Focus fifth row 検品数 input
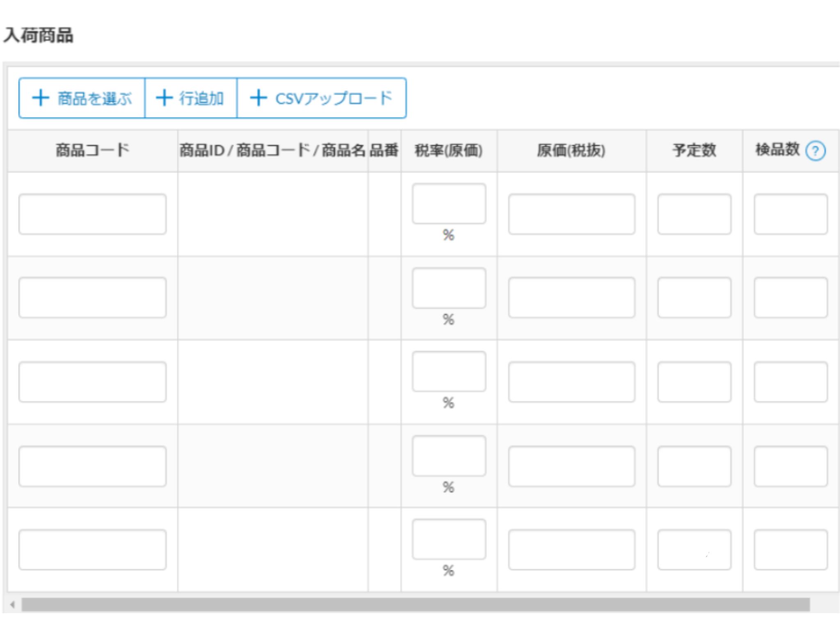This screenshot has width=840, height=630. (791, 550)
